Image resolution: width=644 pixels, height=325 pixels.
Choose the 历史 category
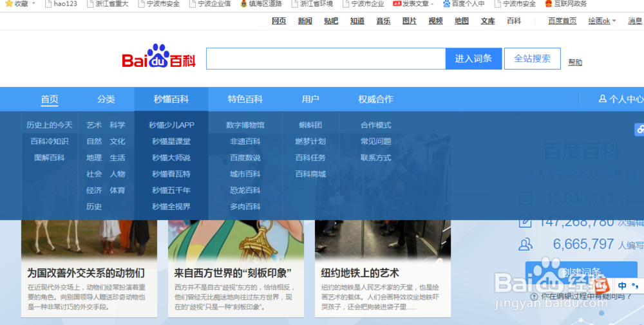94,207
